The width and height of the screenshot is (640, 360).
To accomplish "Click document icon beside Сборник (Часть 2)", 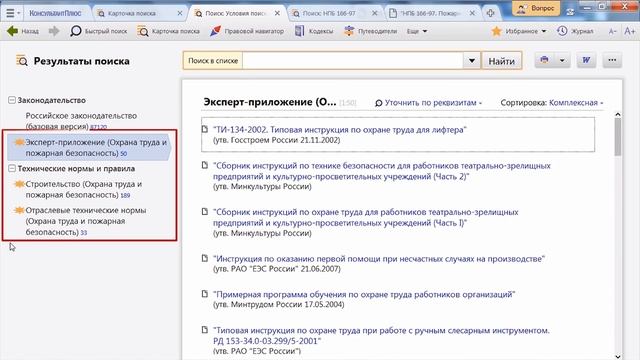I will 205,165.
